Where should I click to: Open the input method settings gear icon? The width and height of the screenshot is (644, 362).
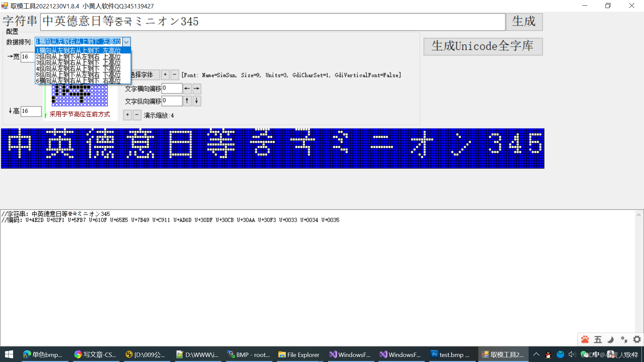tap(637, 340)
